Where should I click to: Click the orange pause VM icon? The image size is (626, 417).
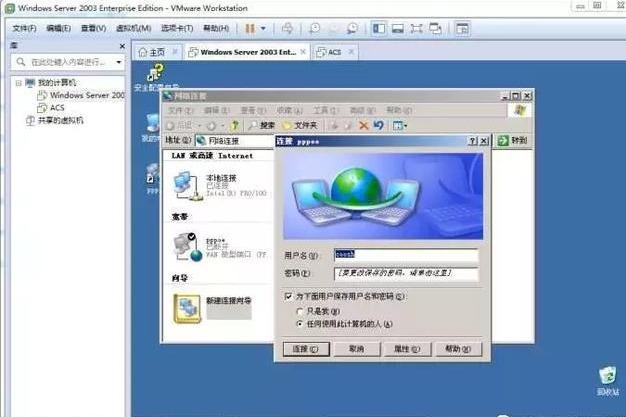tap(250, 28)
